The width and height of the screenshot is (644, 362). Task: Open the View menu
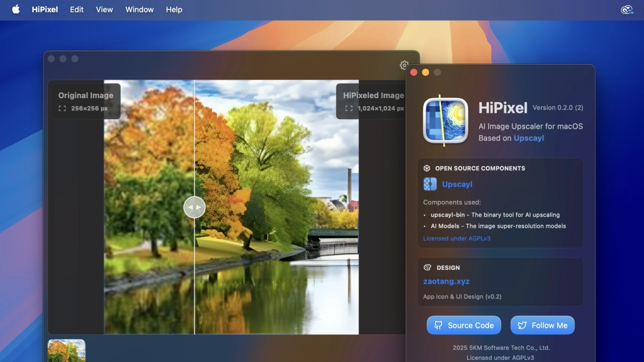coord(104,10)
